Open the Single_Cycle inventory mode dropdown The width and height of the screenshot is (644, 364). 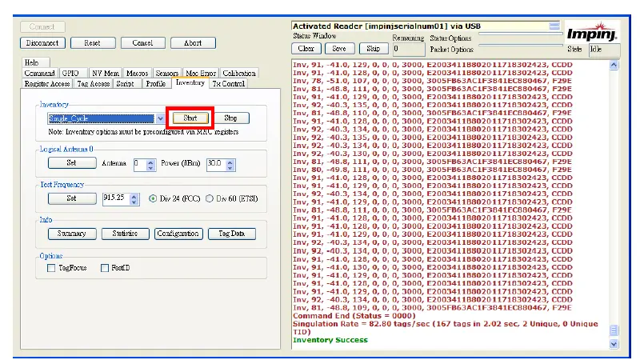tap(160, 118)
